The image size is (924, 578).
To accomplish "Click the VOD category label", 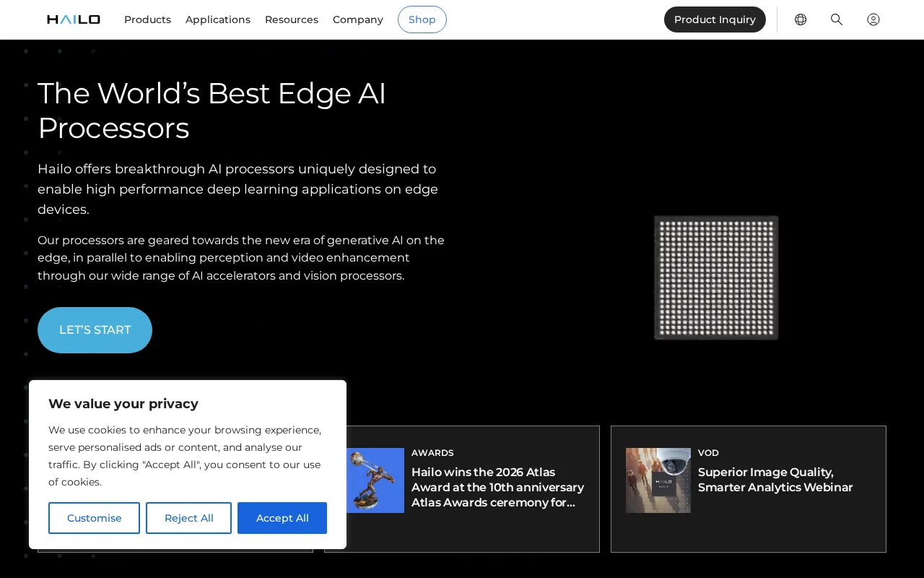I will point(708,453).
